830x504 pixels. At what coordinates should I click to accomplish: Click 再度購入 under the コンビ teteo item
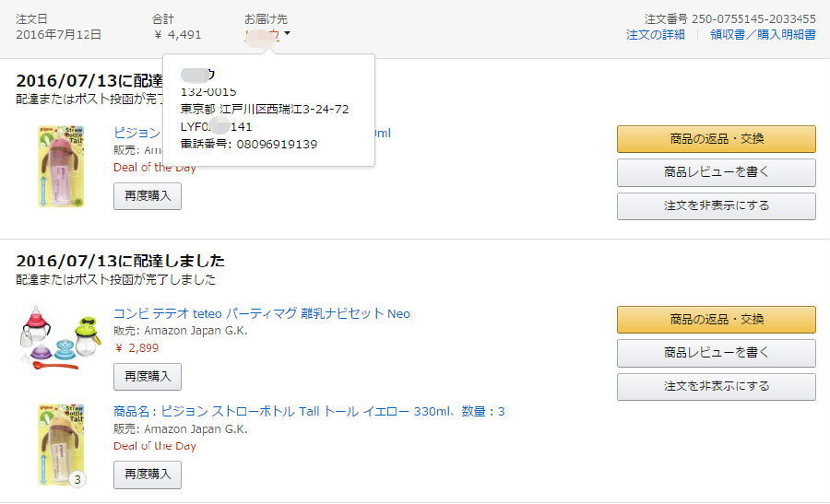(x=148, y=377)
